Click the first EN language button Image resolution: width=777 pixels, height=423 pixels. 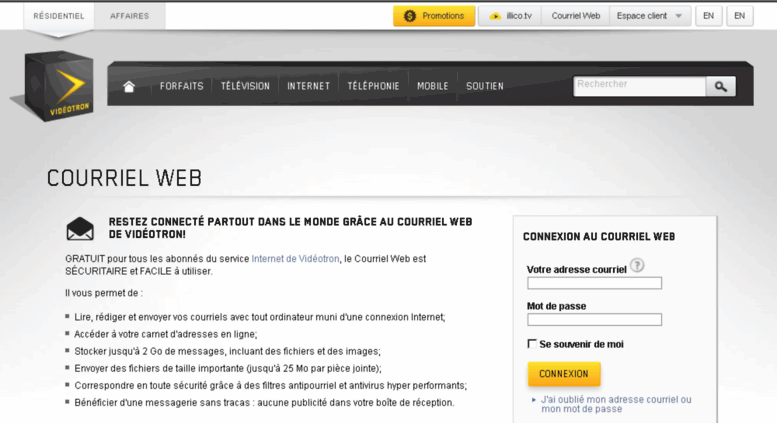[709, 16]
